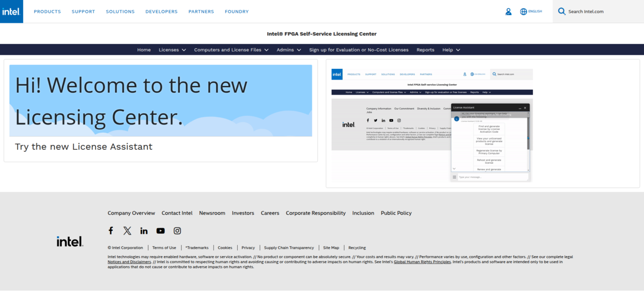Open the SOLUTIONS top menu

point(120,11)
